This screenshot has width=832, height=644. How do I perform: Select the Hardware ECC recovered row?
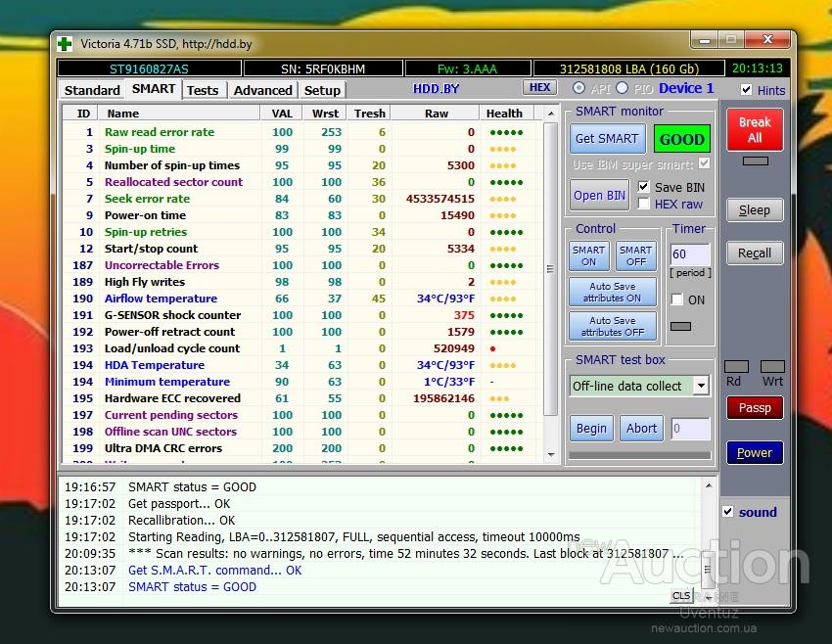(x=301, y=398)
